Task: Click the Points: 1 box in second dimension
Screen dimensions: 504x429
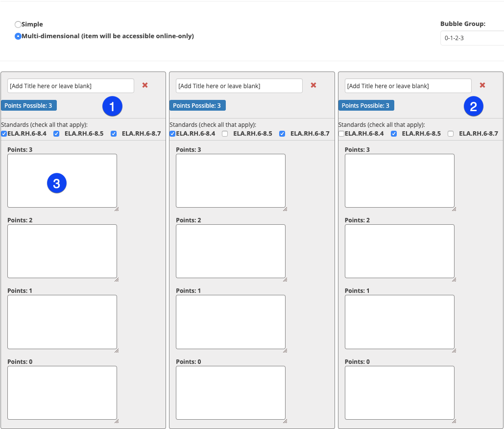Action: (x=231, y=322)
